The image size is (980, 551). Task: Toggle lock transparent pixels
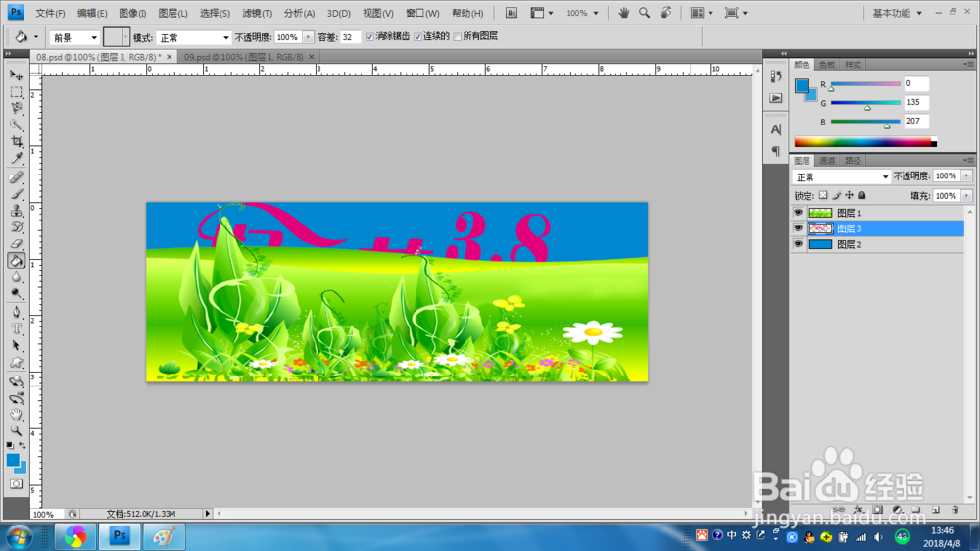[823, 196]
